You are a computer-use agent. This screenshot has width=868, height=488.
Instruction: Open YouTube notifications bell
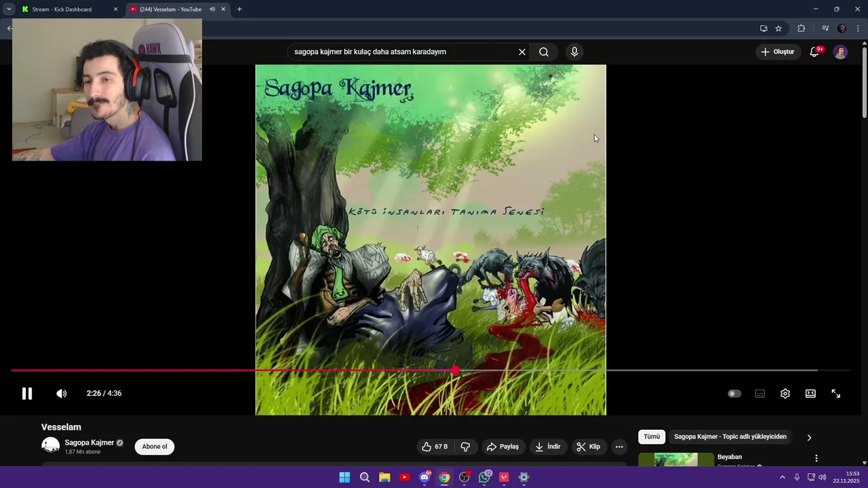click(815, 52)
